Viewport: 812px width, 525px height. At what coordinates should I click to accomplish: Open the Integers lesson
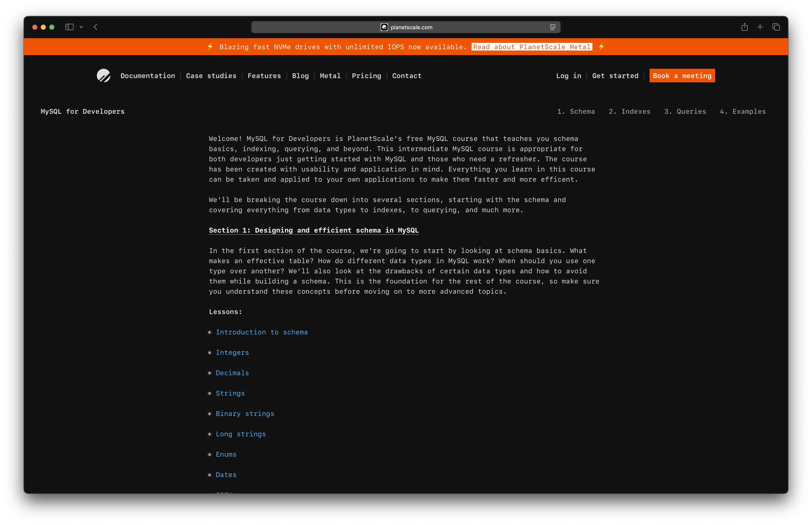pos(232,352)
